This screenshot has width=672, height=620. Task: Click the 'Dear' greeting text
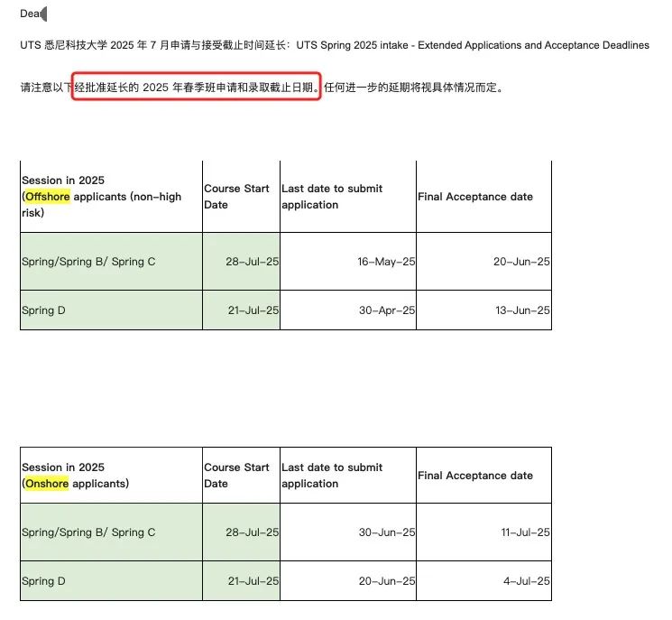pyautogui.click(x=31, y=14)
